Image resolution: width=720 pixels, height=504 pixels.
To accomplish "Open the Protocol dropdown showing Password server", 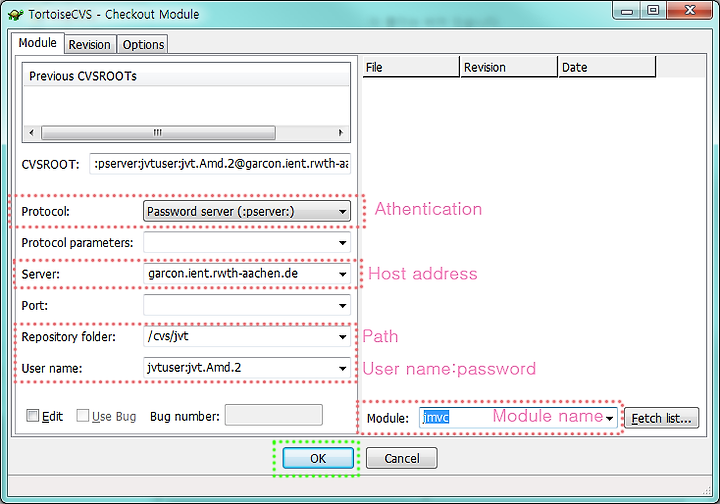I will click(x=247, y=211).
